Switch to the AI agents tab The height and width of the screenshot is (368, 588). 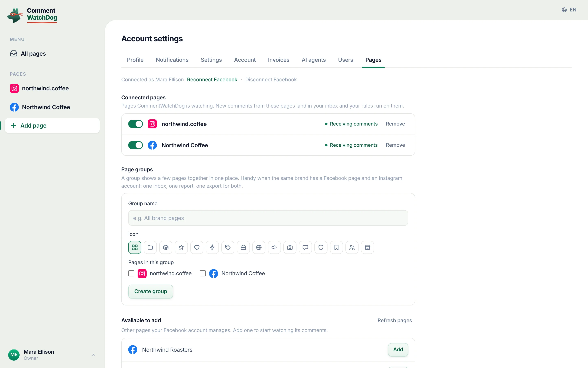314,60
